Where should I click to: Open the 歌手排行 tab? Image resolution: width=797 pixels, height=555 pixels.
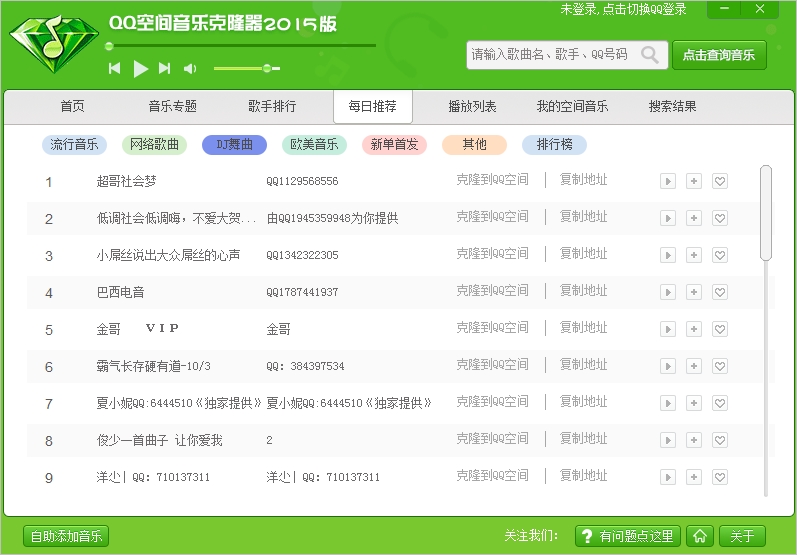pyautogui.click(x=272, y=106)
